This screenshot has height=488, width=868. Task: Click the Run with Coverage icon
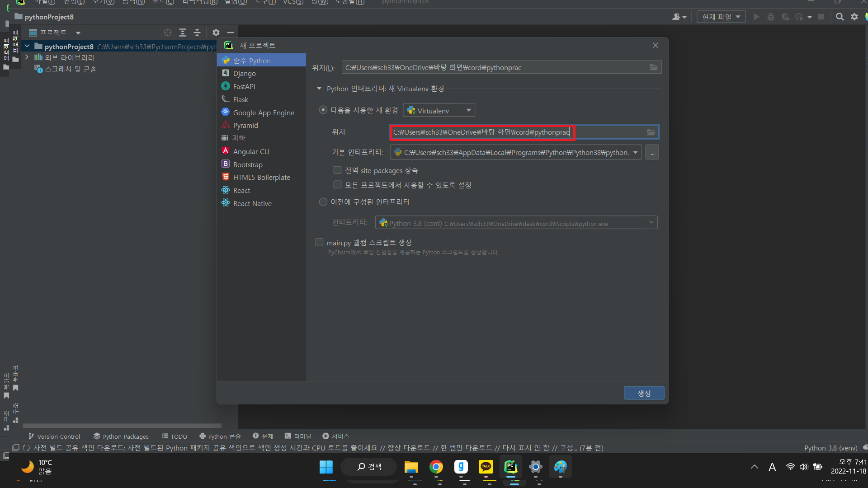click(x=785, y=17)
